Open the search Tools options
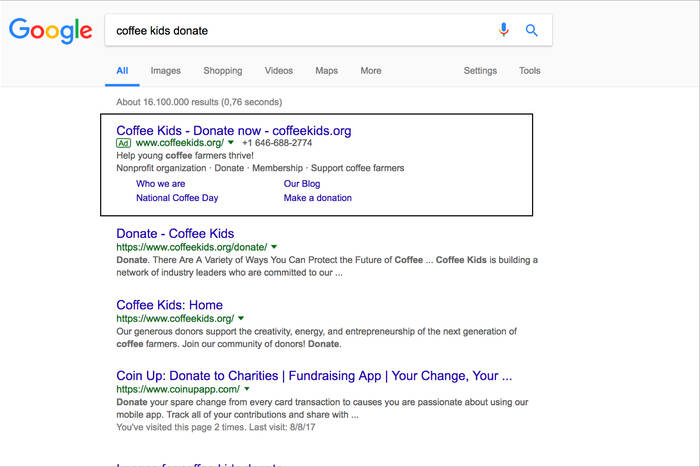Image resolution: width=700 pixels, height=467 pixels. click(529, 71)
